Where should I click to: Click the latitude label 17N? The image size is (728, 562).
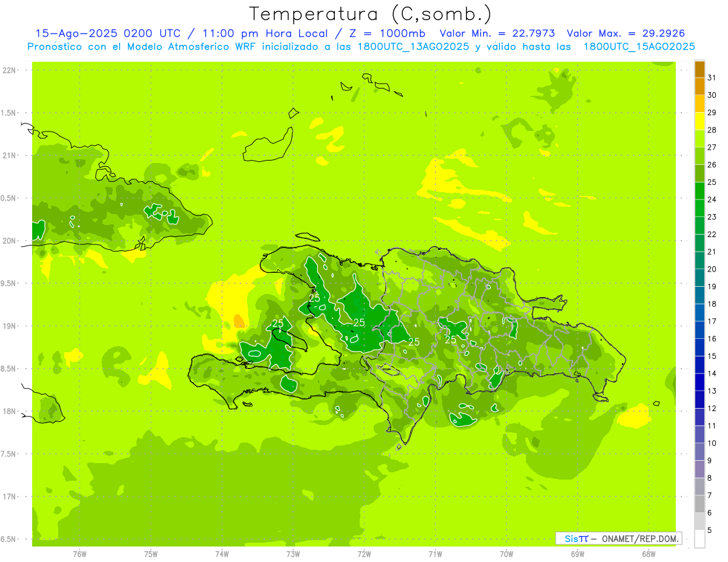[x=9, y=497]
